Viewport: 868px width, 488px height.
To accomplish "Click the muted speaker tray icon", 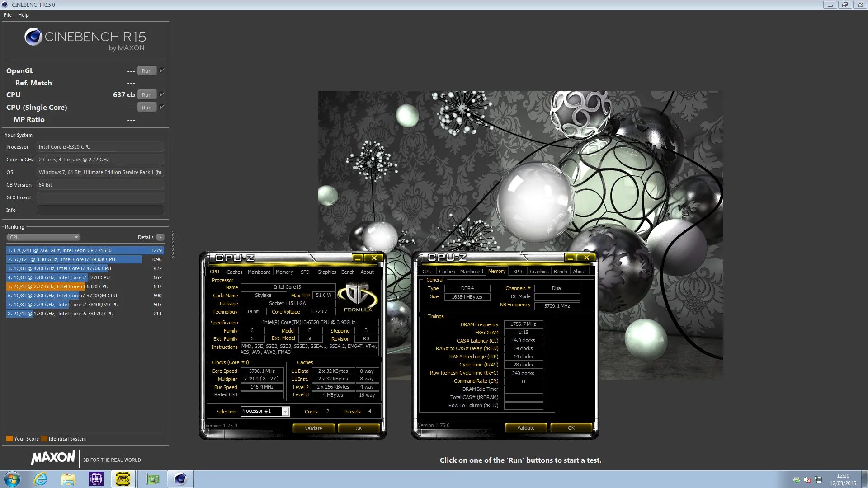I will pyautogui.click(x=807, y=480).
